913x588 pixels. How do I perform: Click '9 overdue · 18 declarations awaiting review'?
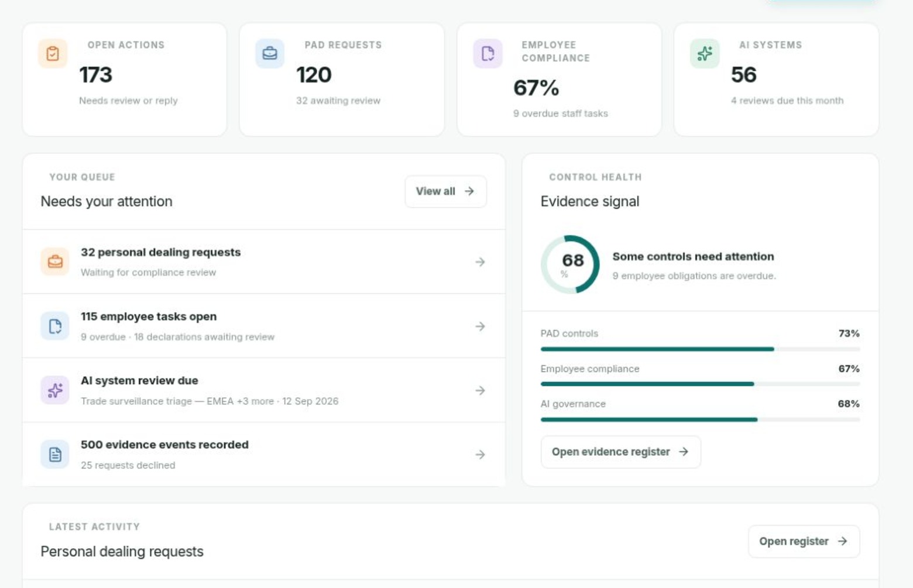coord(177,337)
